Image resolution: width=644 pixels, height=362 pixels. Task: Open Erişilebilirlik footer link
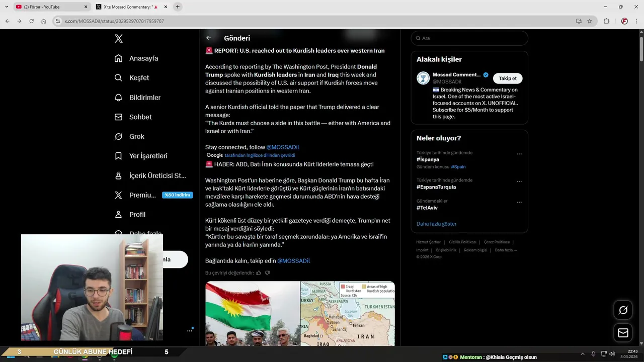point(446,250)
